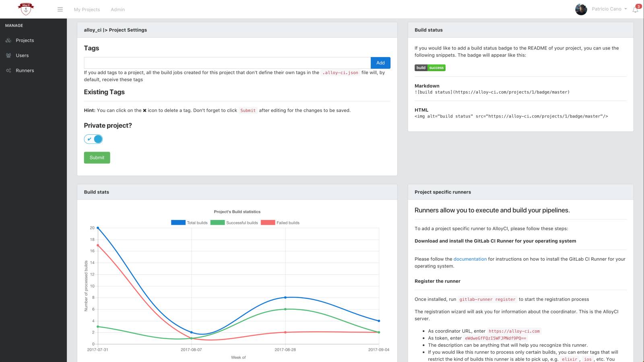
Task: Toggle the Private project switch
Action: pos(93,139)
